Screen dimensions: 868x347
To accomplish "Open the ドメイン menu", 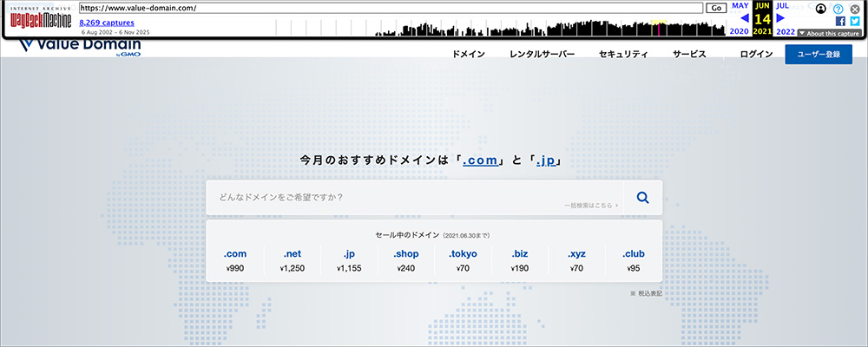I will coord(469,55).
